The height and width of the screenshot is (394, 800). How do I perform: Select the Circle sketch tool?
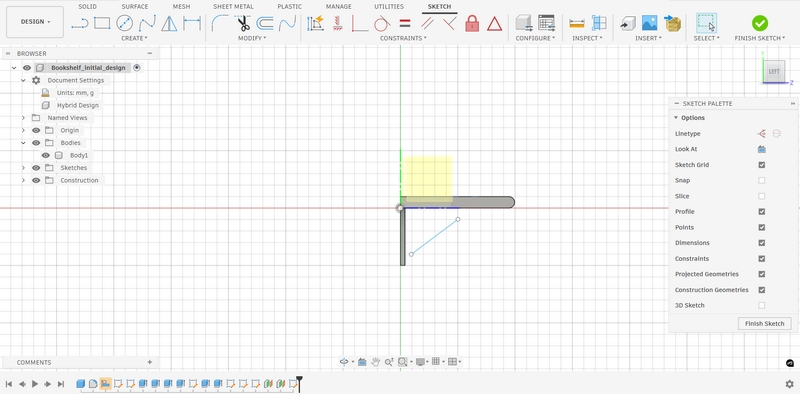pos(124,23)
